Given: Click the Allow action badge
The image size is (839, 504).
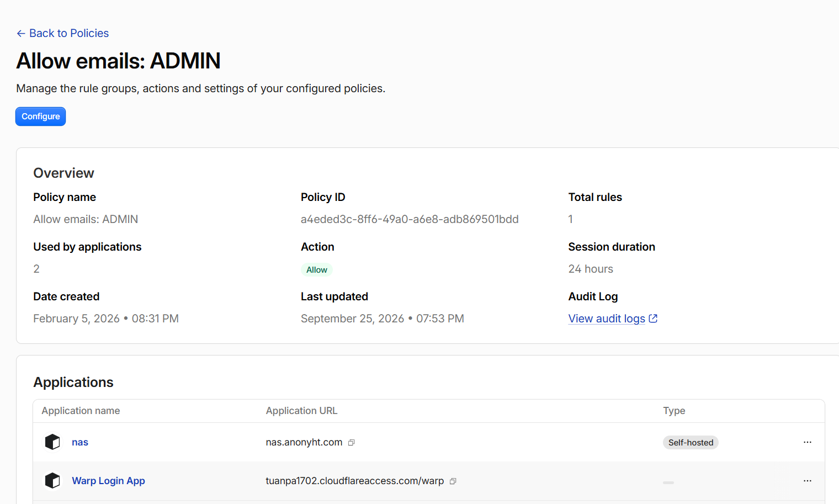Looking at the screenshot, I should point(317,269).
